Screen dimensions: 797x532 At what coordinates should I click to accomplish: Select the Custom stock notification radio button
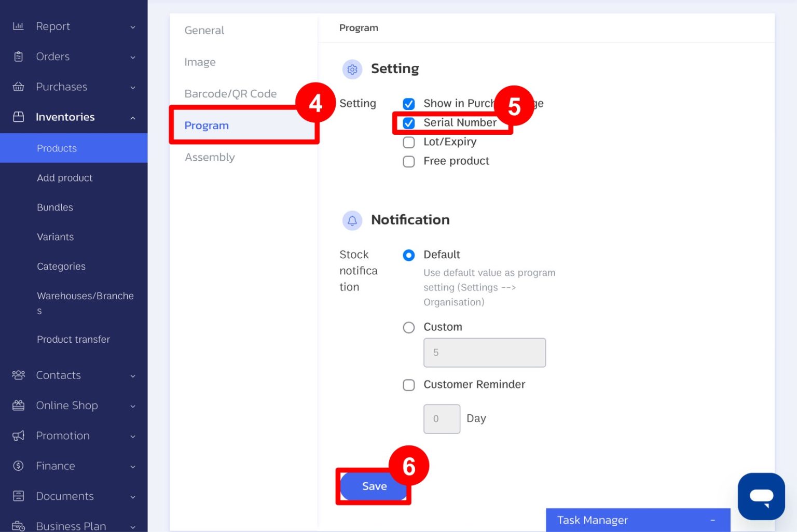pos(409,327)
